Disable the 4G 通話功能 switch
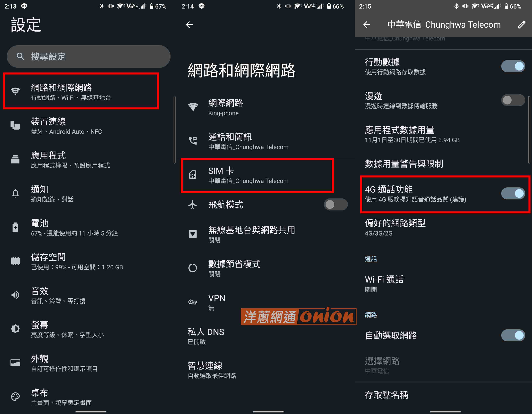Viewport: 532px width, 414px height. [x=513, y=193]
